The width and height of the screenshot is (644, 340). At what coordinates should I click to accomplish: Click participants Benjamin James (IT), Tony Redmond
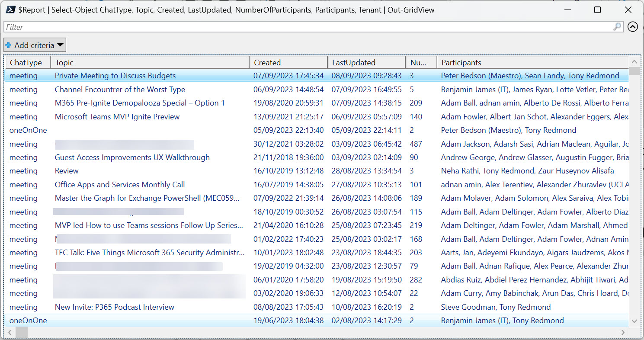point(502,321)
